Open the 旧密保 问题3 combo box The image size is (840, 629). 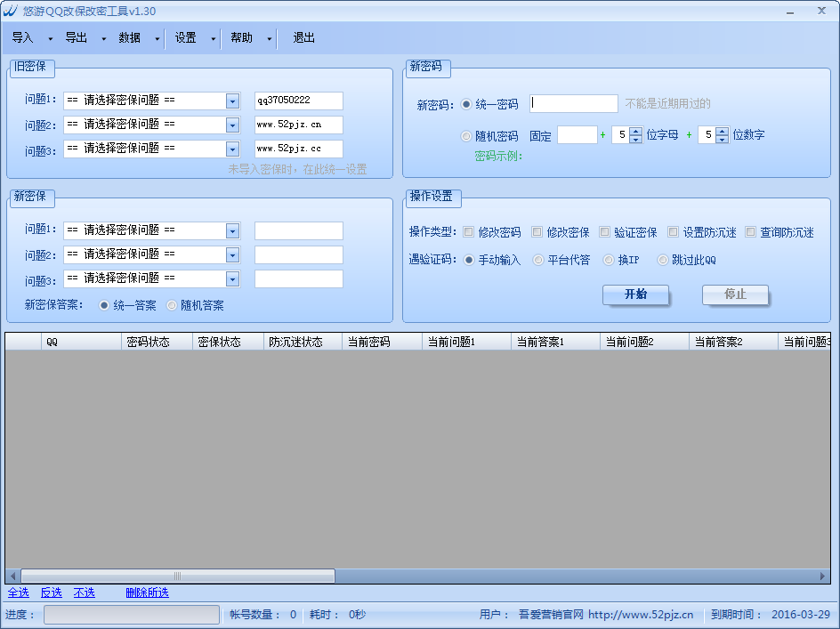pos(232,149)
